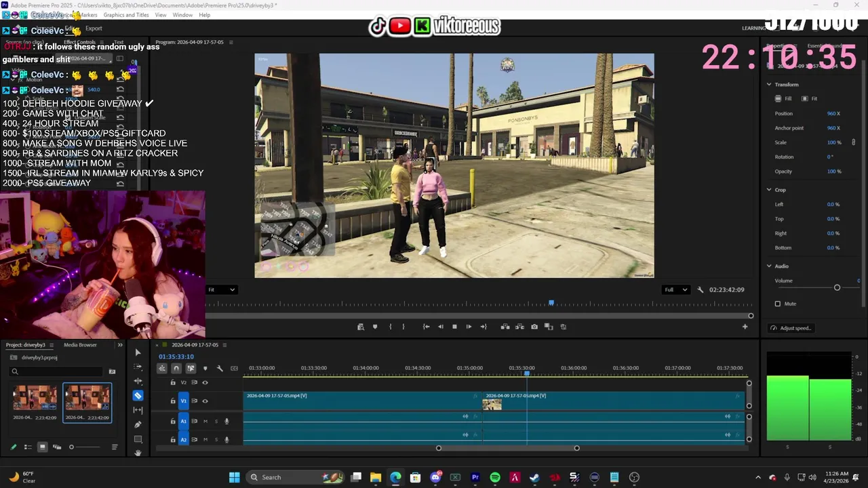Add marker in Program Monitor transport bar
Image resolution: width=868 pixels, height=488 pixels.
(x=375, y=327)
